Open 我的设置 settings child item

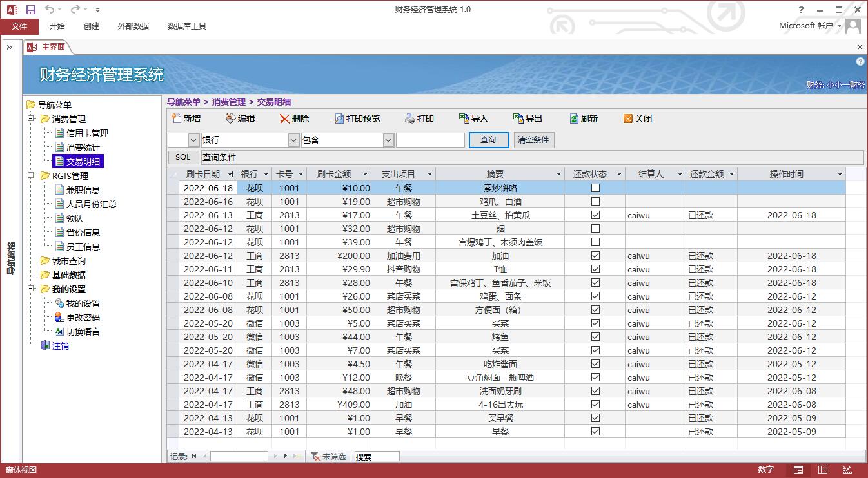click(83, 303)
